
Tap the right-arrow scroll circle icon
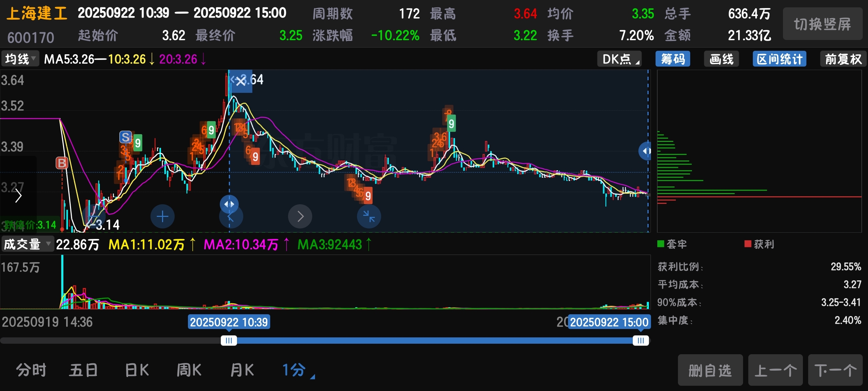coord(300,217)
